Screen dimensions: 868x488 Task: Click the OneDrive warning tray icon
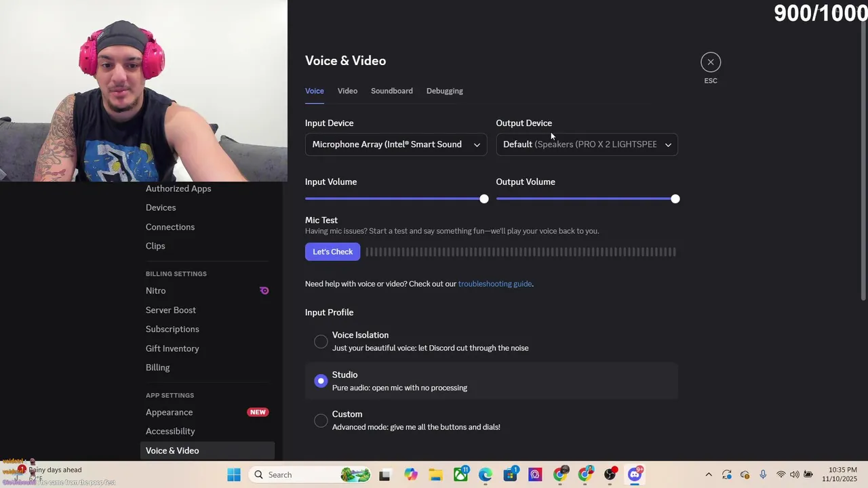[x=745, y=474]
